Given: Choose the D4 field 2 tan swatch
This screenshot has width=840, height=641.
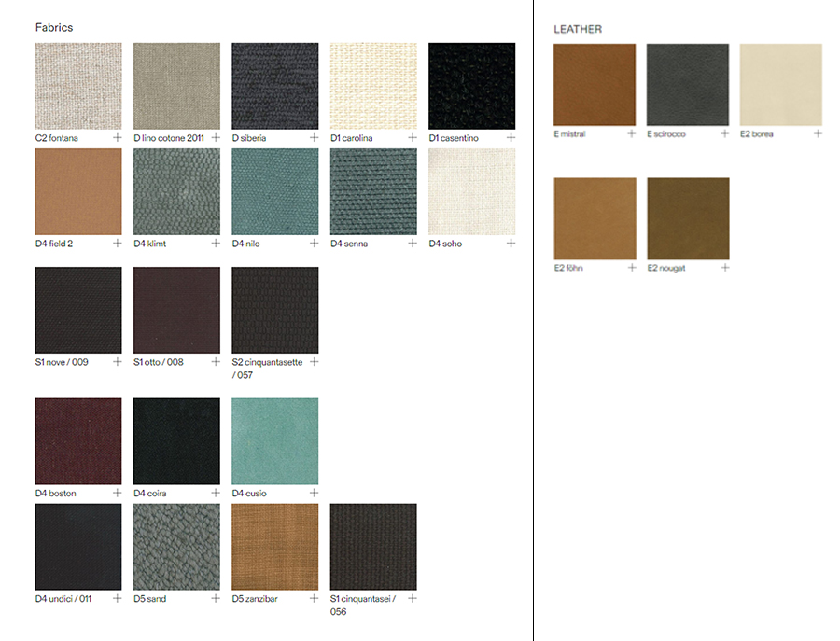Looking at the screenshot, I should click(x=78, y=192).
